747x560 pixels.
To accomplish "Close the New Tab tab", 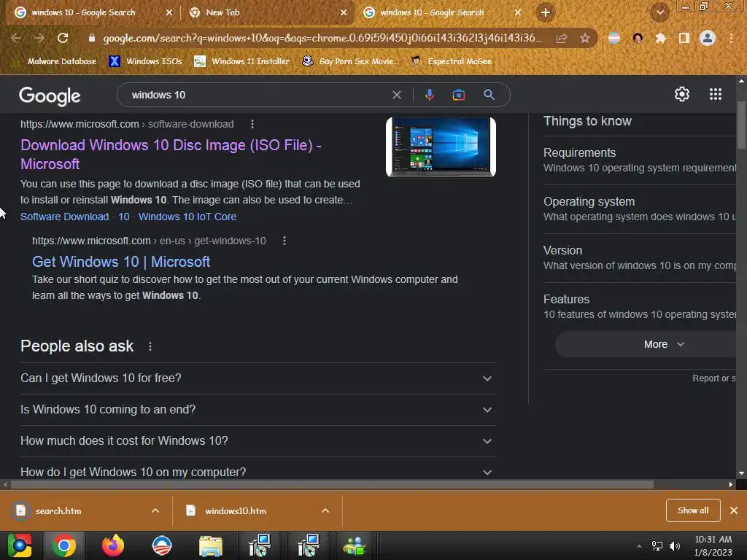I will tap(344, 12).
